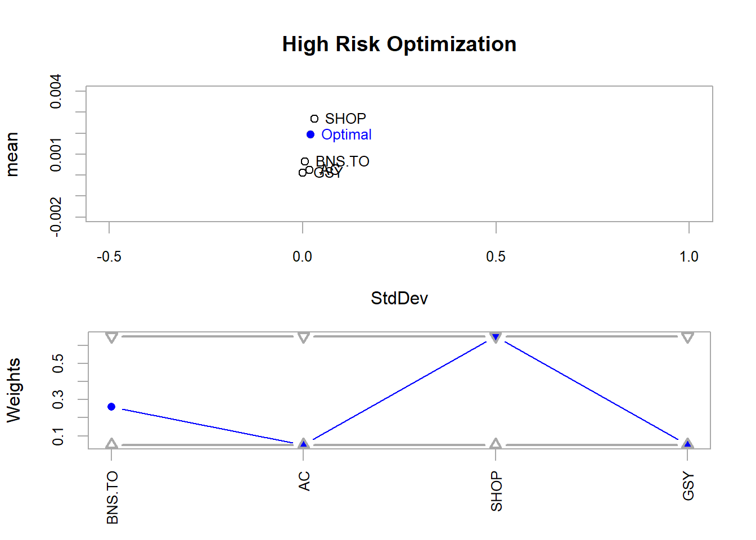The width and height of the screenshot is (756, 540).
Task: Select the 0.5 tick label on StdDev axis
Action: [x=496, y=257]
